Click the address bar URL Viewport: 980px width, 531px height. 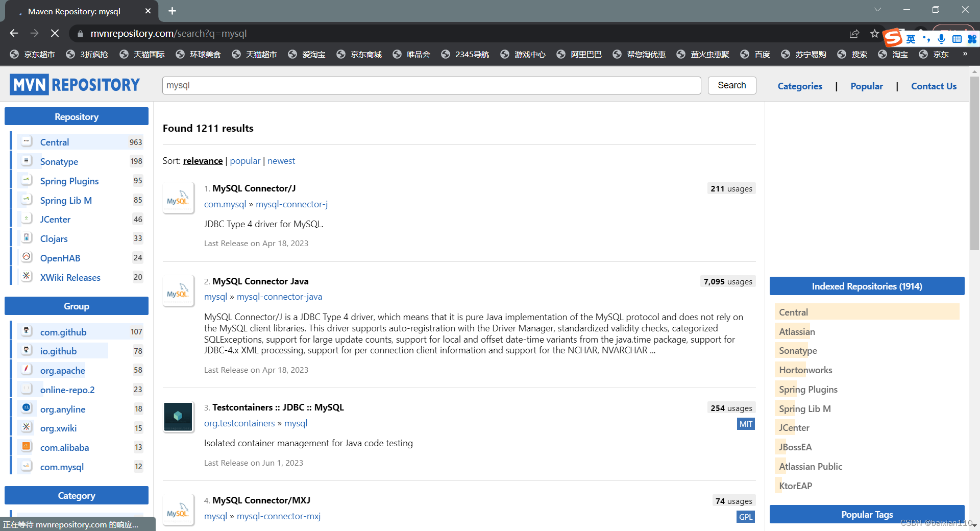[168, 33]
